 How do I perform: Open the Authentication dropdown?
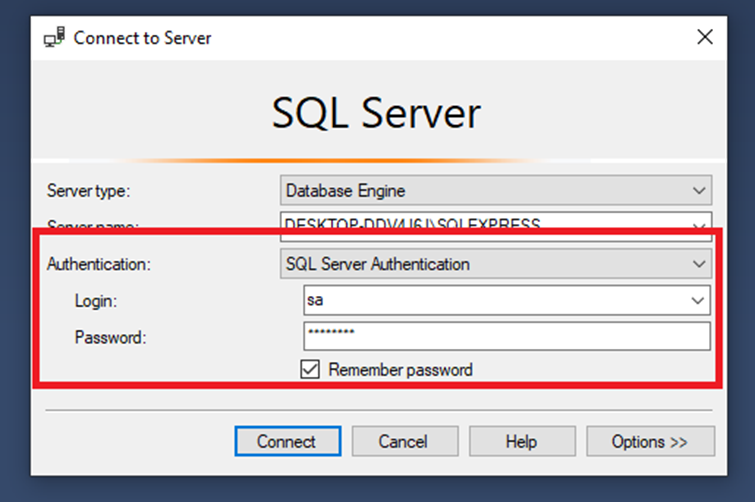[x=496, y=264]
